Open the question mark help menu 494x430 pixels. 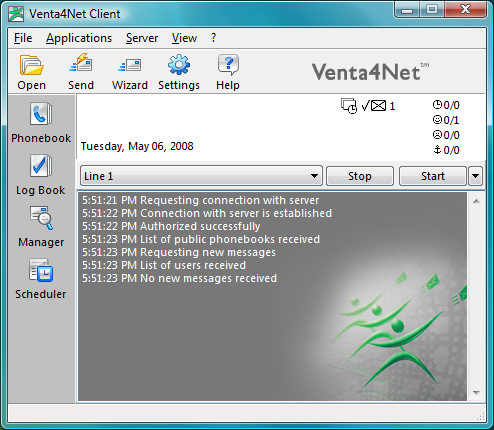pos(213,38)
